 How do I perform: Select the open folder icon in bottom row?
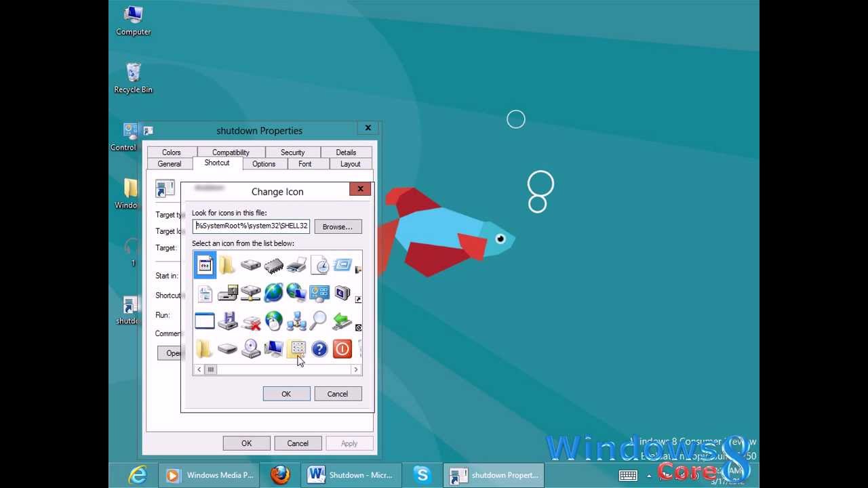205,348
